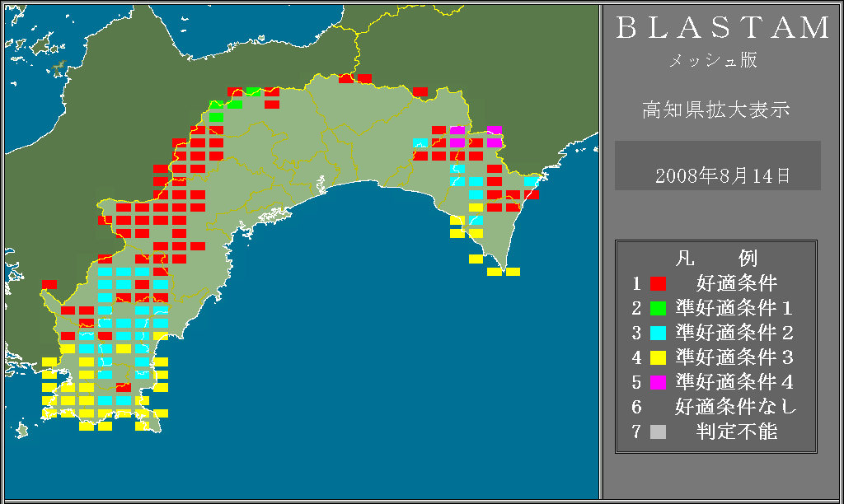
Task: Click the legend label 準好適条件4
Action: 734,382
